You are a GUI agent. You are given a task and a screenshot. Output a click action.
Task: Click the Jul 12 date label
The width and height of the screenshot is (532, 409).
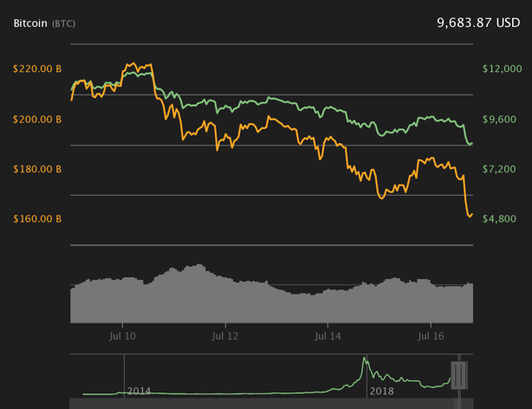225,336
